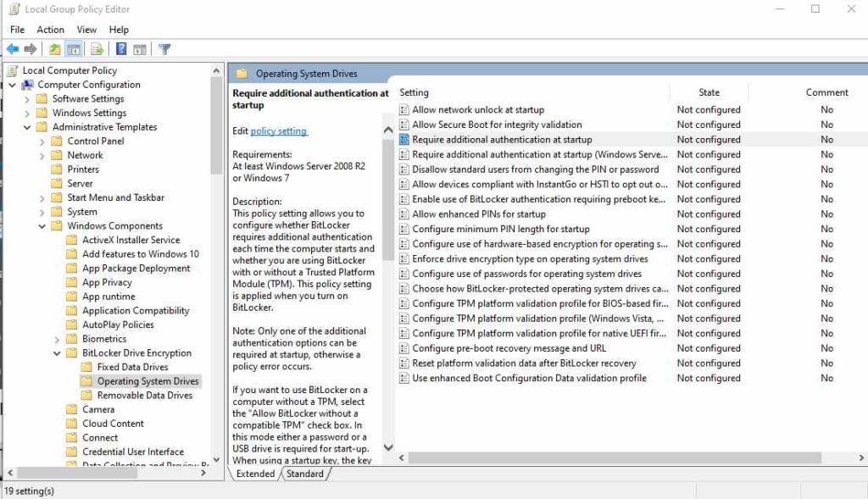Open the View menu
868x499 pixels.
[x=86, y=30]
